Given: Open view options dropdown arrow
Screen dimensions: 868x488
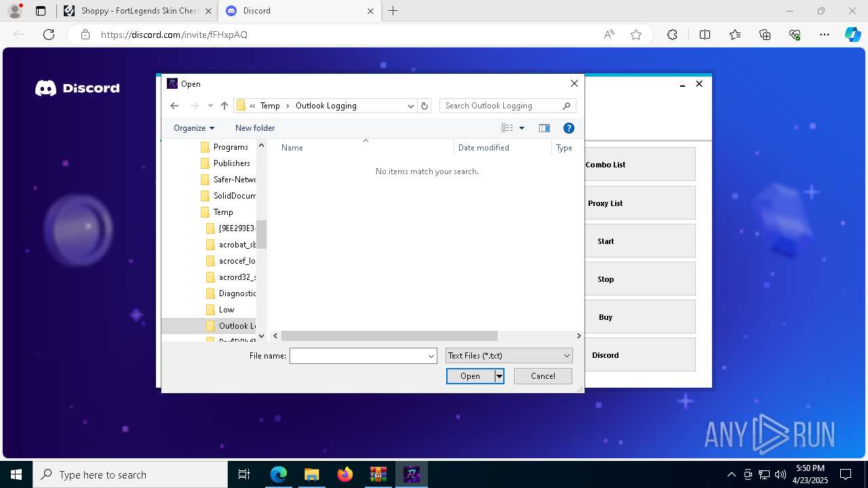Looking at the screenshot, I should click(x=521, y=128).
